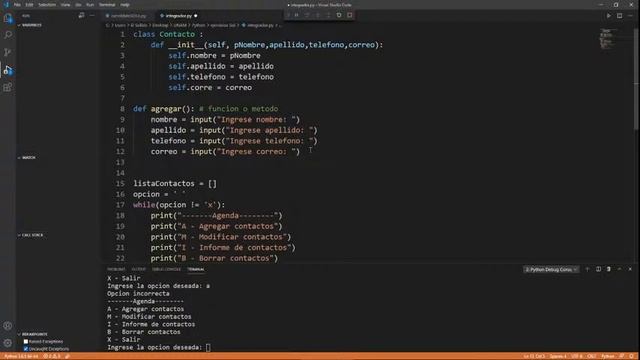
Task: Maximize the panel with the chevron-up icon
Action: (619, 269)
